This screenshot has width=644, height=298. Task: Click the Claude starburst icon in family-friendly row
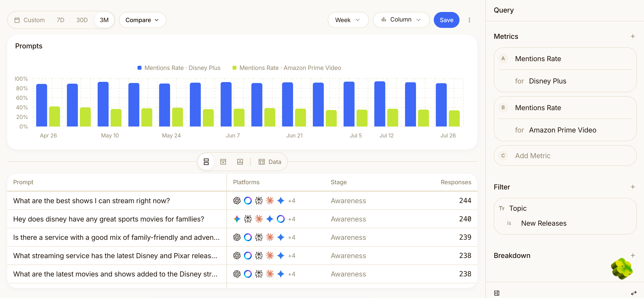(270, 237)
